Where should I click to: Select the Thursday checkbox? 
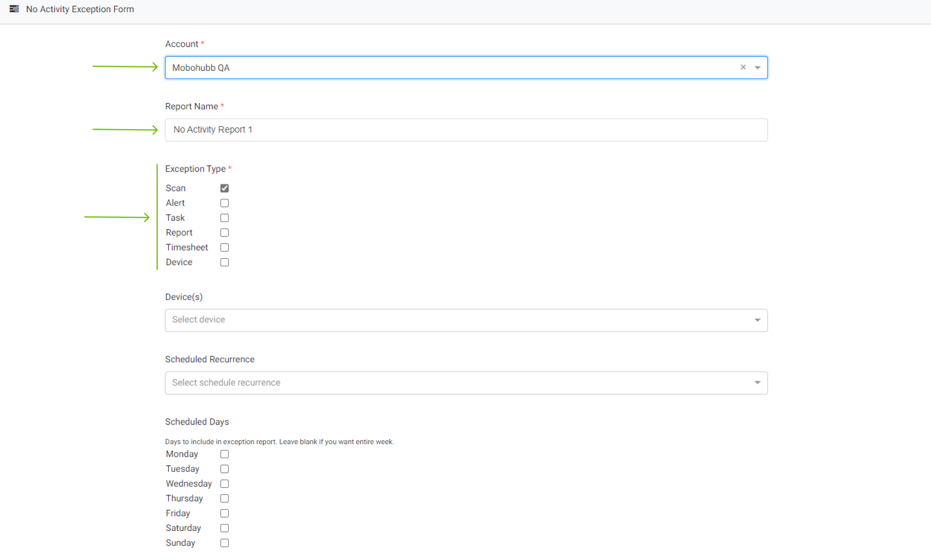click(225, 499)
